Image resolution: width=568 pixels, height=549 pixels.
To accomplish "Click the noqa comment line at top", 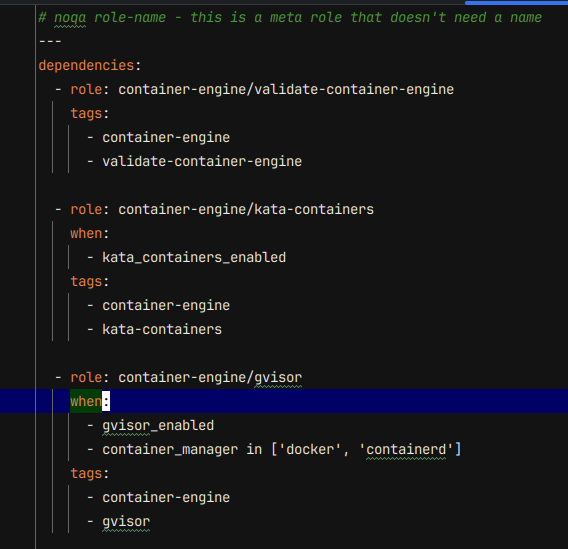I will pyautogui.click(x=290, y=17).
